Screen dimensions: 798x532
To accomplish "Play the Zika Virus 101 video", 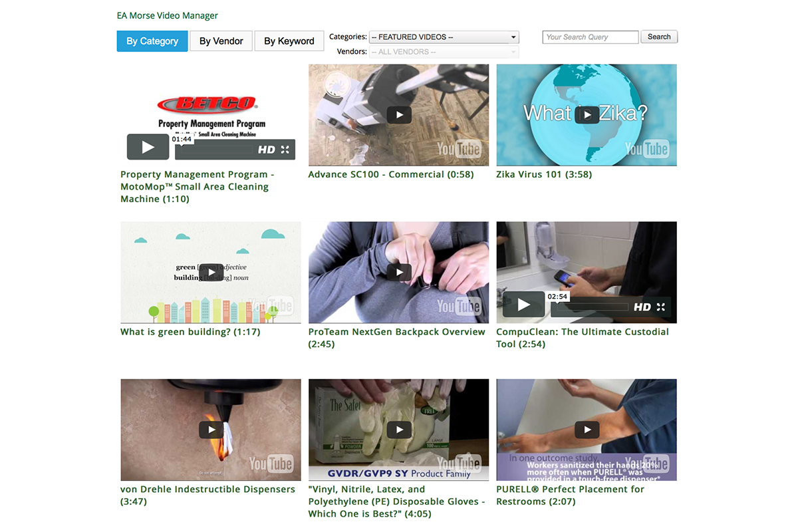I will pos(587,115).
